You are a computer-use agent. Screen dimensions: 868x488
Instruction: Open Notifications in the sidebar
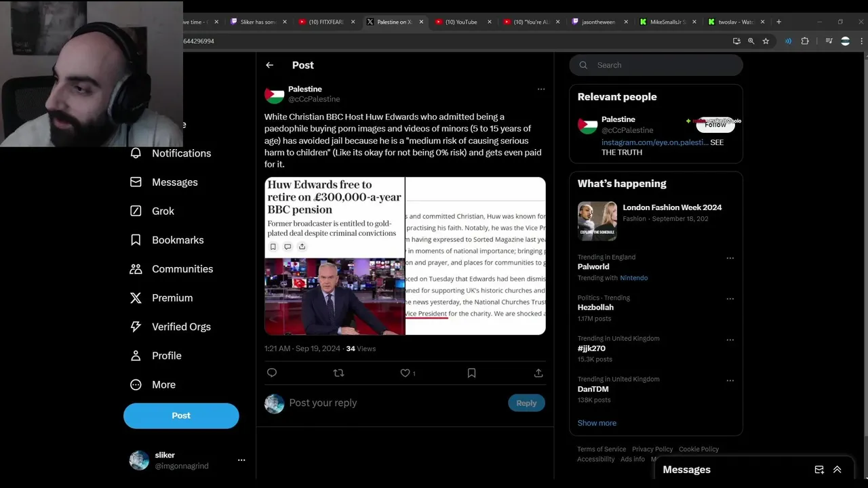(x=170, y=153)
